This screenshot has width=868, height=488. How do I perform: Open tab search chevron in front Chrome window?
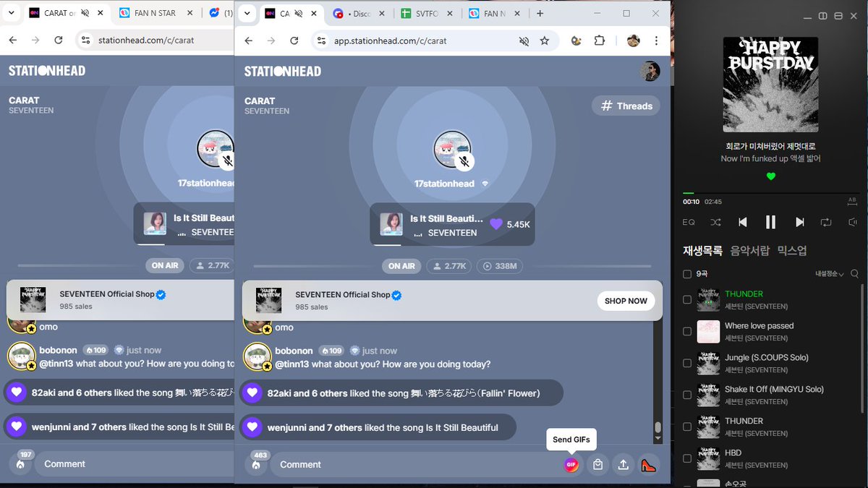(248, 13)
